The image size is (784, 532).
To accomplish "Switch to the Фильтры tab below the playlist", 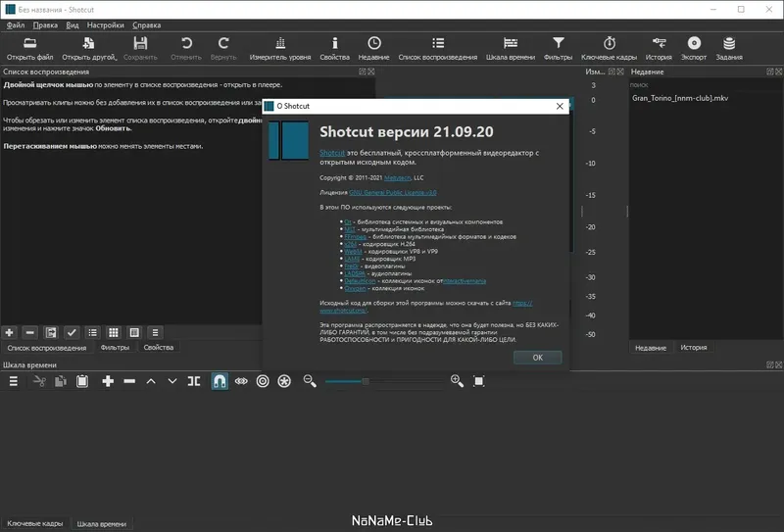I will click(115, 348).
